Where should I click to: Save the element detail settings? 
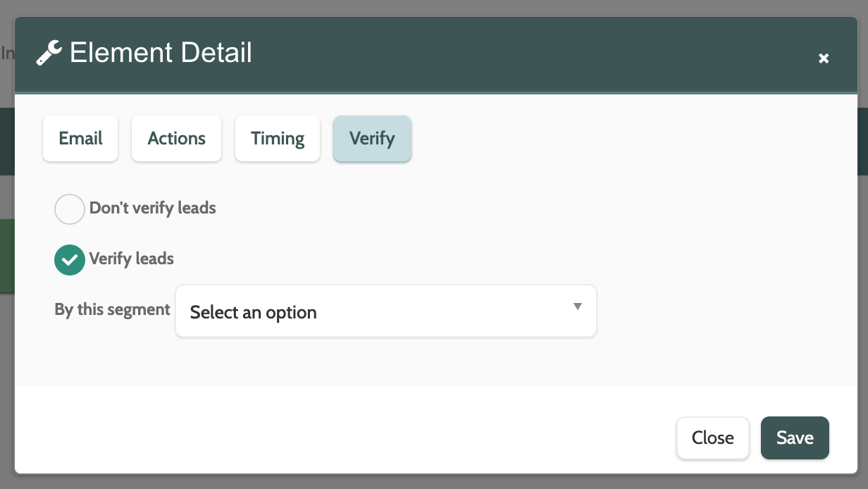[795, 438]
